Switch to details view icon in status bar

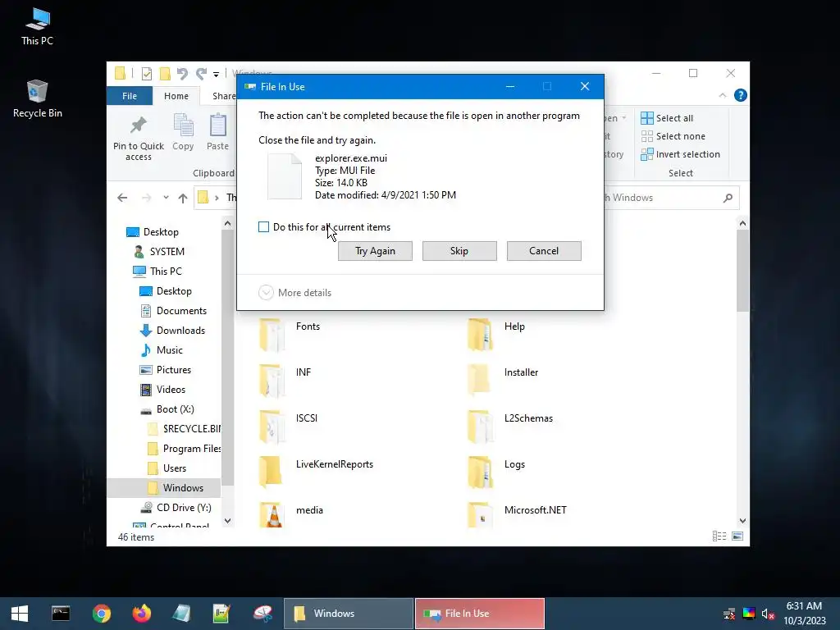point(719,536)
